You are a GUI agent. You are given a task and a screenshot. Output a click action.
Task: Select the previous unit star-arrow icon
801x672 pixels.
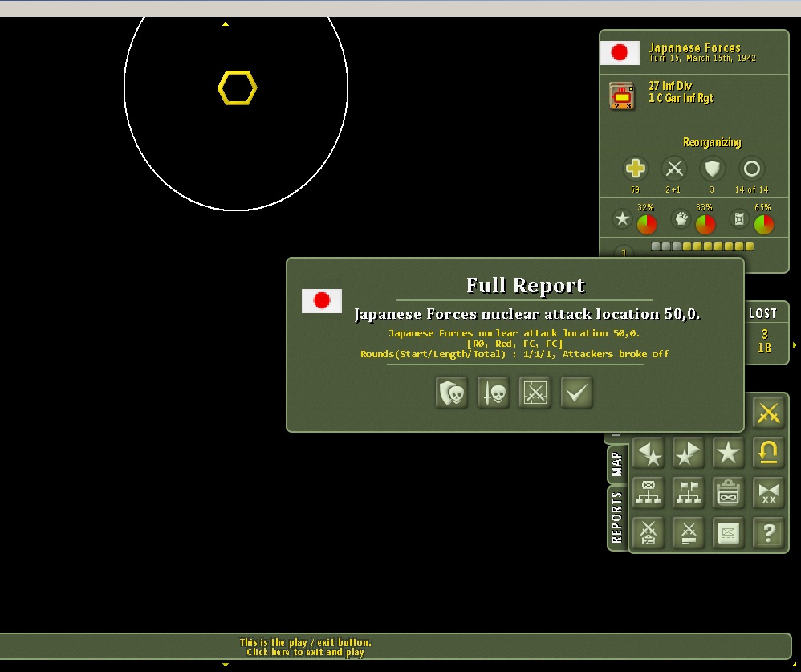point(649,453)
